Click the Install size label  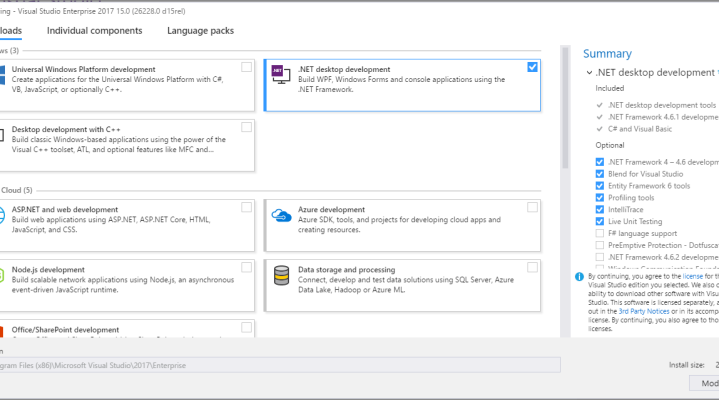(x=686, y=365)
